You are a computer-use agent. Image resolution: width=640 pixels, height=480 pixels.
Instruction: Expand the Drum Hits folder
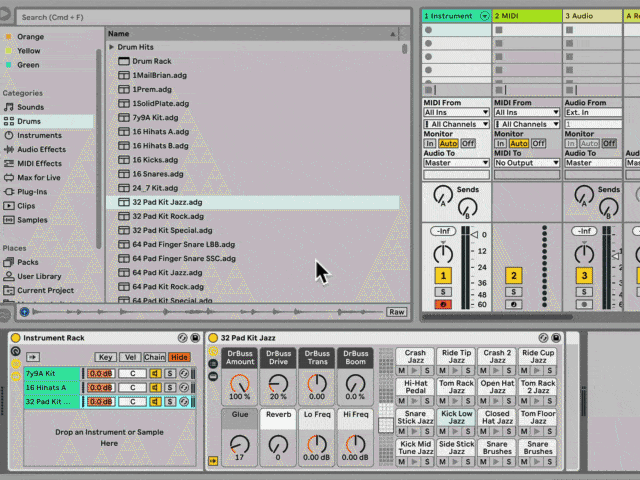click(111, 47)
